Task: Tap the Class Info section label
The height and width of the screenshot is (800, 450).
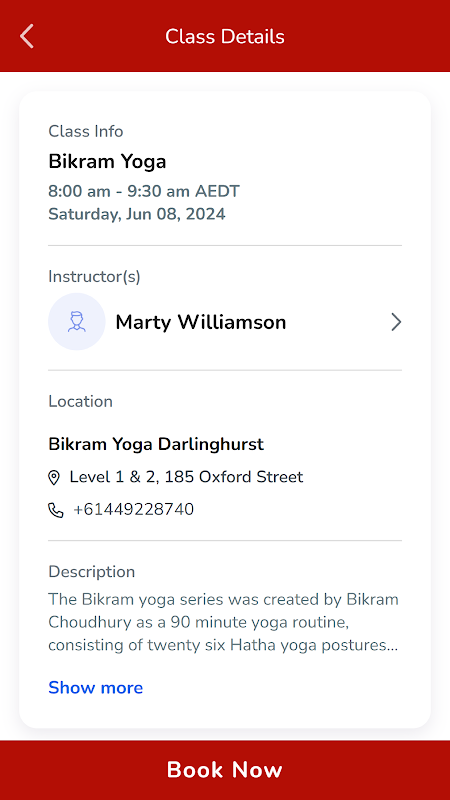Action: (x=86, y=132)
